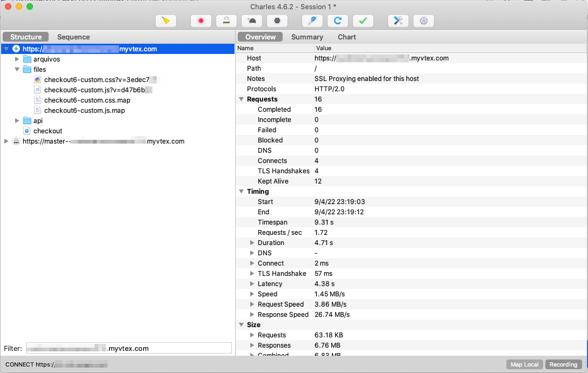Expand the master myvtex.com host node

[6, 141]
